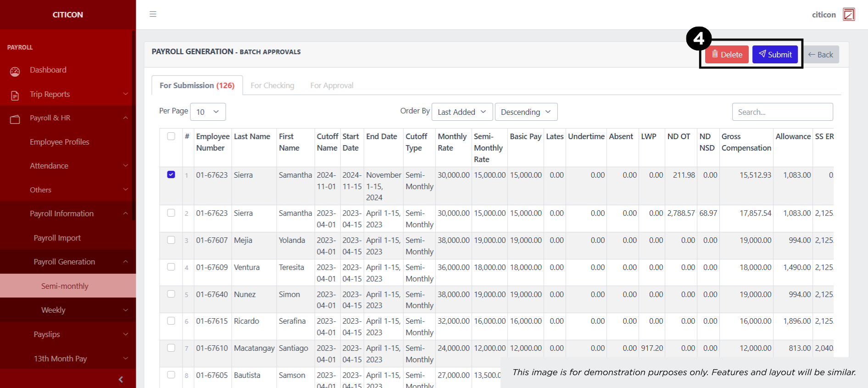Collapse the Payroll Information section
This screenshot has width=868, height=388.
pos(126,213)
